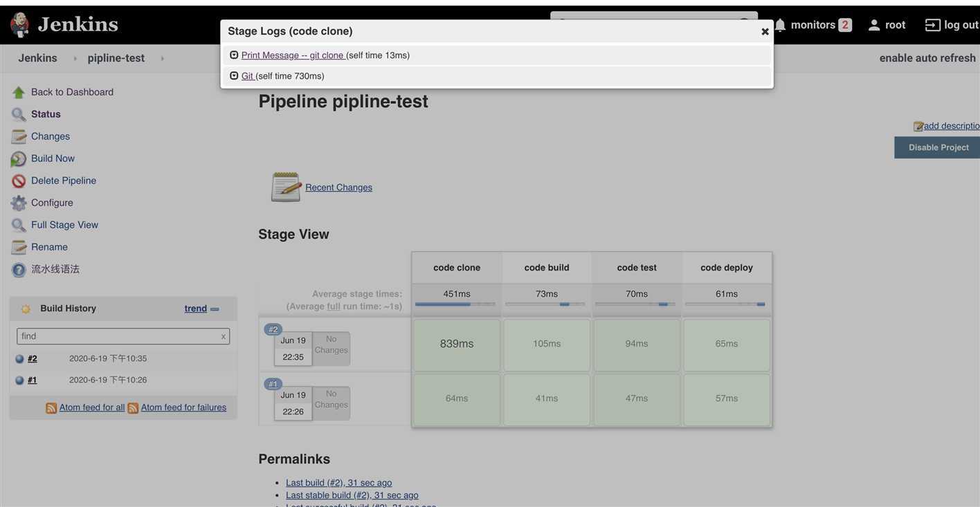Click the code test average time bar
This screenshot has height=507, width=980.
click(635, 304)
